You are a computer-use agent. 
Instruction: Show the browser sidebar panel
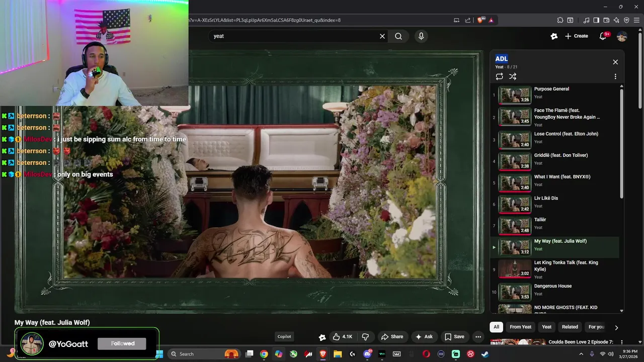click(x=596, y=20)
